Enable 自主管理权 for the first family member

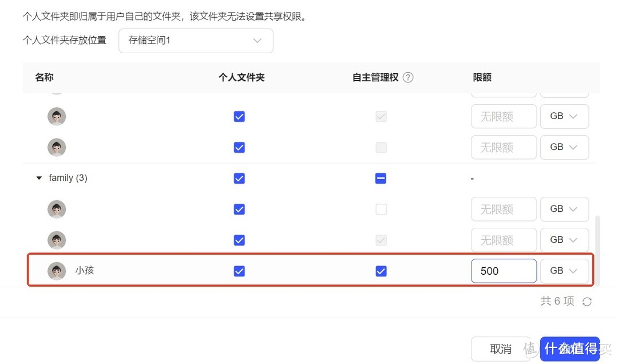[x=381, y=209]
